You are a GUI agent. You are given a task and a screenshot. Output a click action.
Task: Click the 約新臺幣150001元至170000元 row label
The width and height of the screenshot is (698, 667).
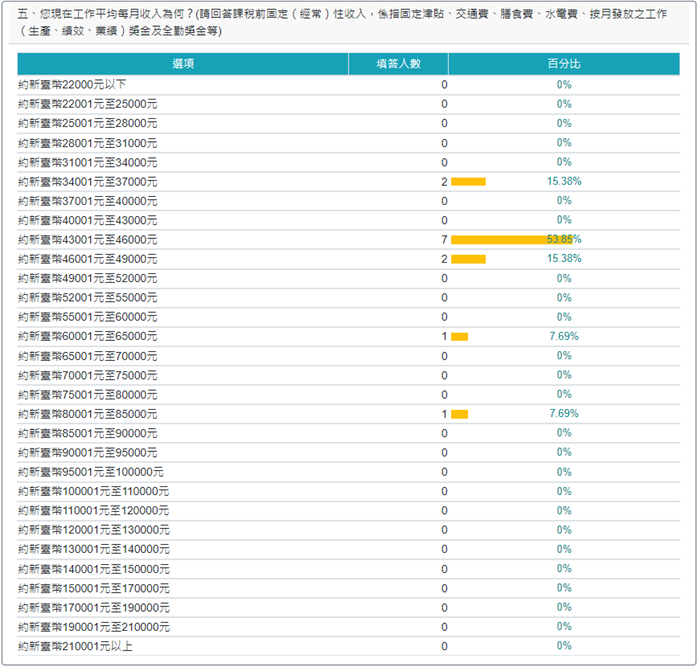click(x=94, y=588)
